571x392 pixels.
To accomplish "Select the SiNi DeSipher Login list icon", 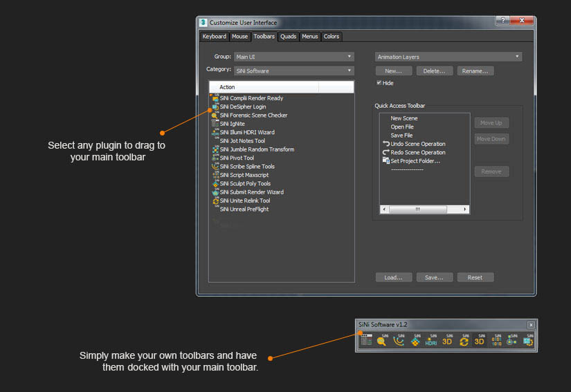I will [x=215, y=106].
